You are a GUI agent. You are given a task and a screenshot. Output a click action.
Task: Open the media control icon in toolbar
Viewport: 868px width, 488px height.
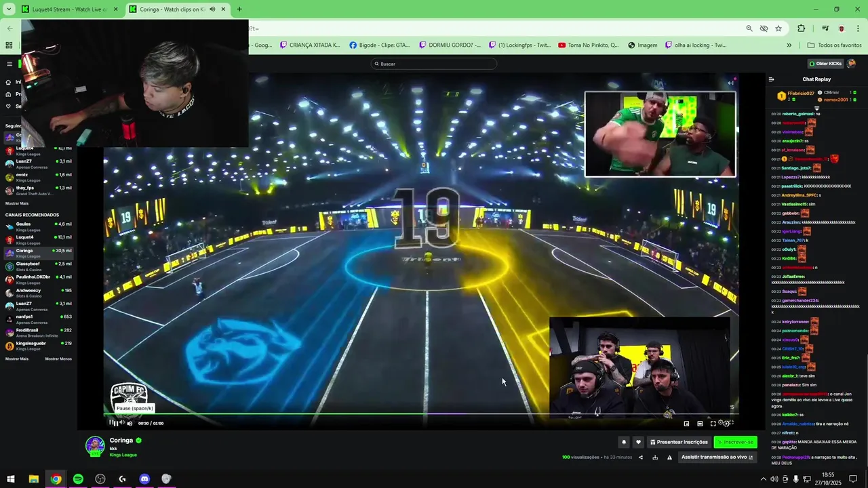click(x=825, y=28)
